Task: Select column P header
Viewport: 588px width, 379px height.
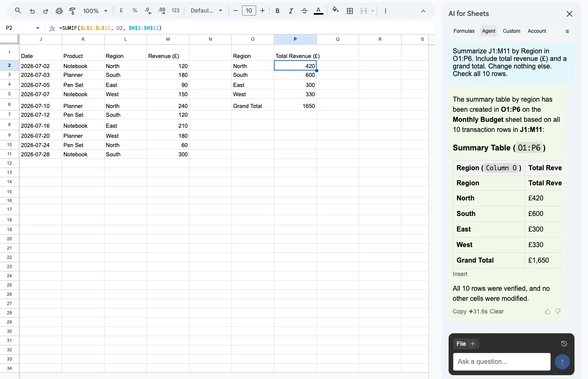Action: pos(295,39)
